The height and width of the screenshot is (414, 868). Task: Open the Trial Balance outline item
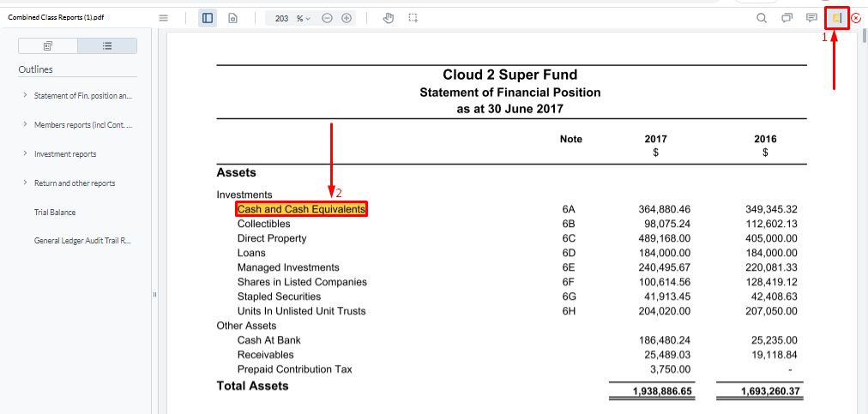pyautogui.click(x=55, y=212)
